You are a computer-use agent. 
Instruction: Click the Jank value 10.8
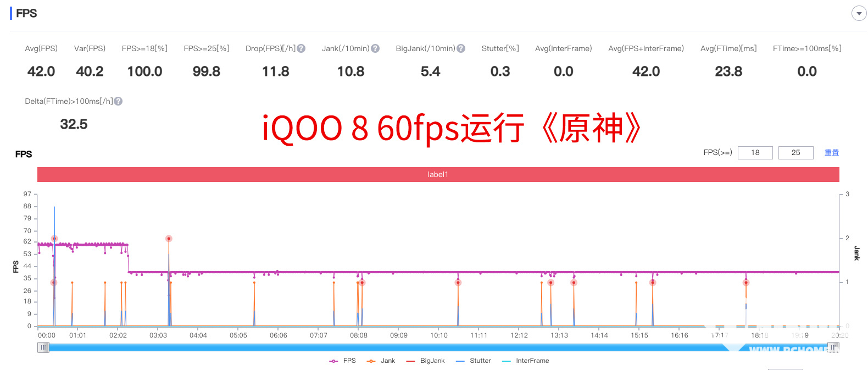pyautogui.click(x=351, y=71)
